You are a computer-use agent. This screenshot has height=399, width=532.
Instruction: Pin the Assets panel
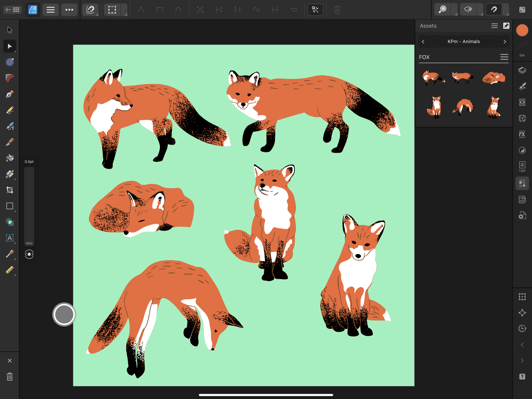coord(506,26)
